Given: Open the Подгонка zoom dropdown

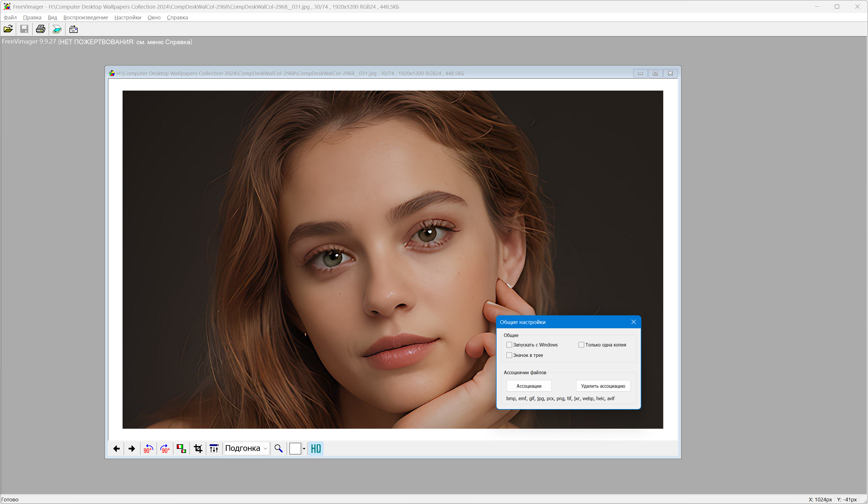Looking at the screenshot, I should [246, 449].
